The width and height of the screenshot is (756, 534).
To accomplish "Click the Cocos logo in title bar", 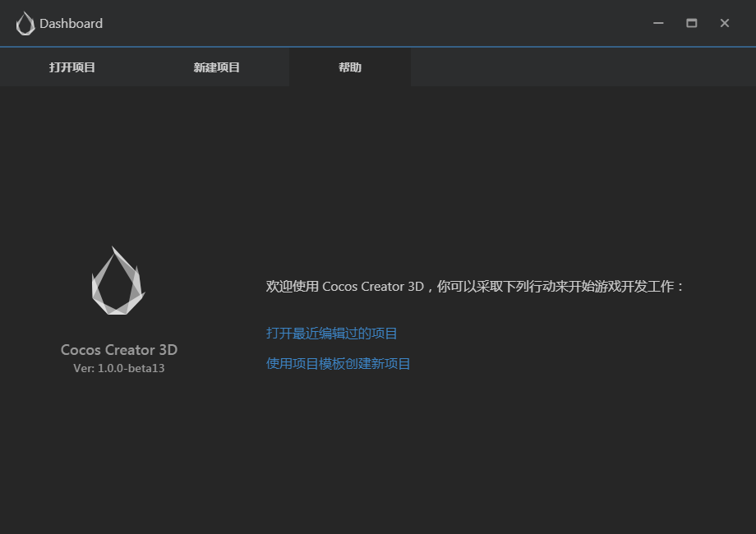I will 25,24.
